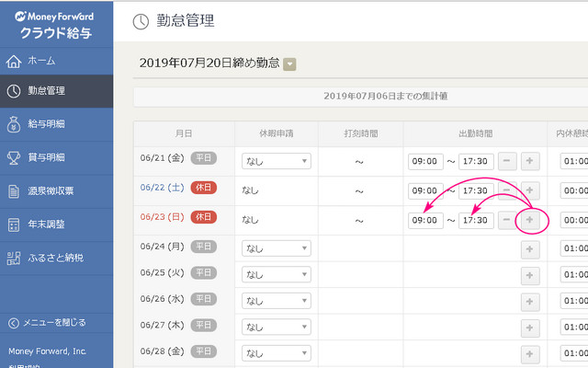Click the Home house icon in sidebar
Image resolution: width=588 pixels, height=368 pixels.
coord(13,61)
